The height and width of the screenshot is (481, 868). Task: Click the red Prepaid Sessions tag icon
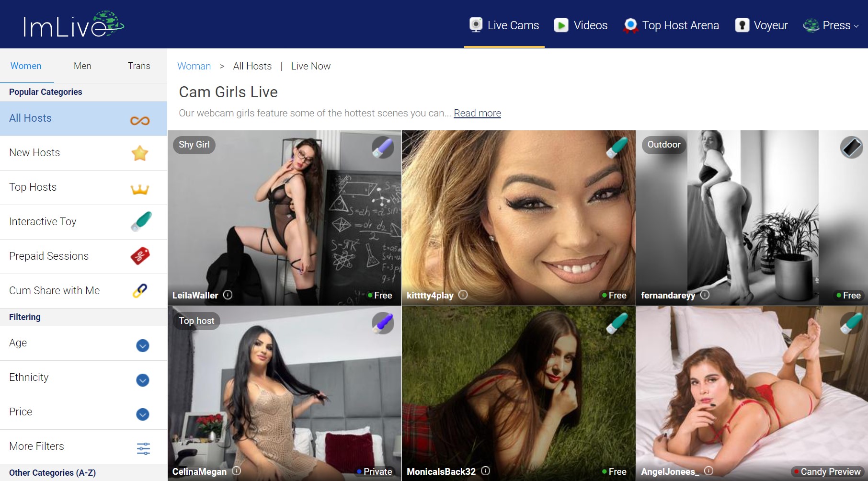140,256
